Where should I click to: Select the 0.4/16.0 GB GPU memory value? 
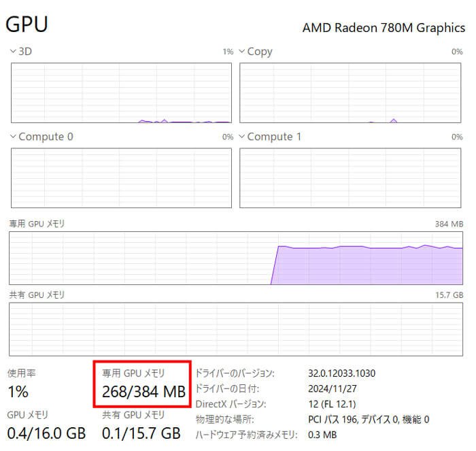pyautogui.click(x=46, y=433)
